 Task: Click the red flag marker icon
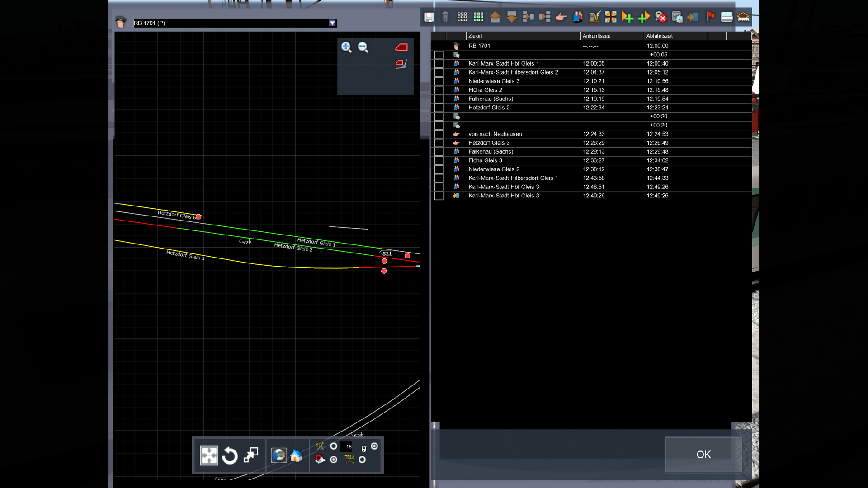(710, 17)
